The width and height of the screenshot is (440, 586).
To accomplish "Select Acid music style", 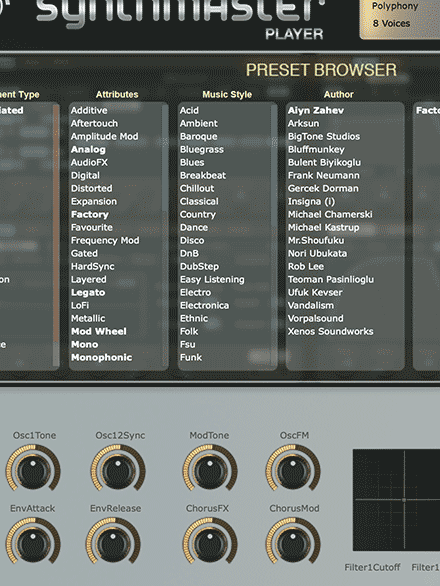I will click(x=189, y=110).
